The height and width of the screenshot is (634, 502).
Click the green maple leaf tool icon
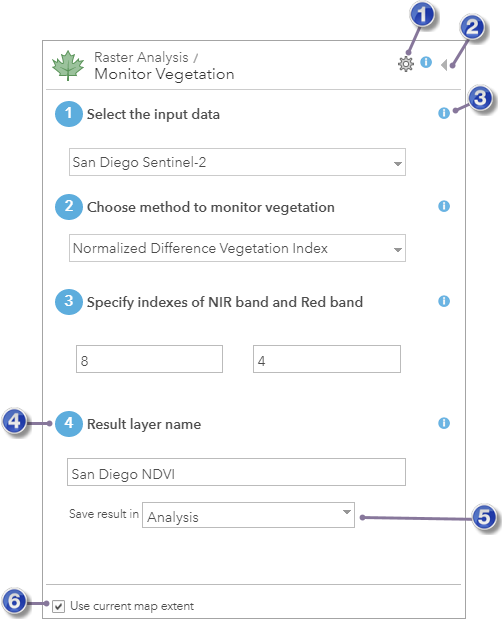[x=68, y=66]
